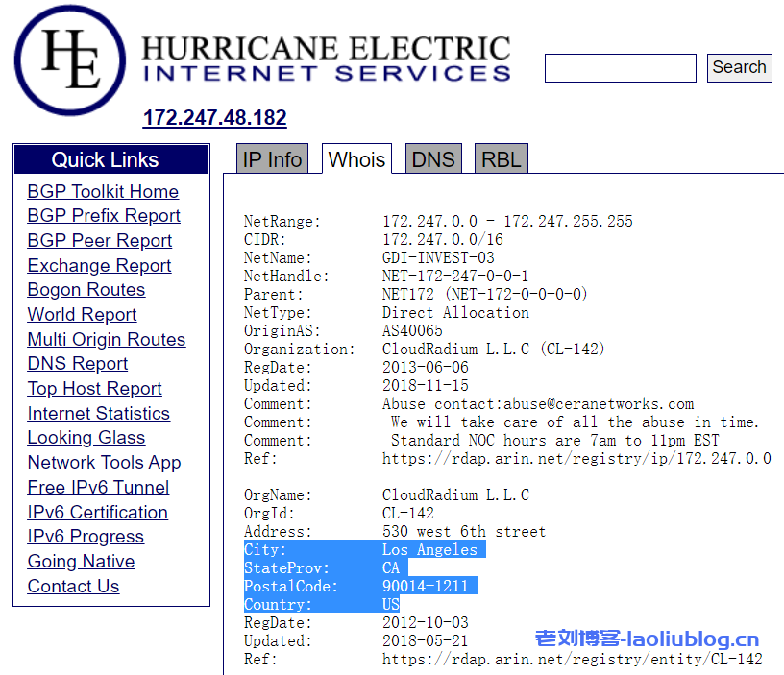This screenshot has height=675, width=784.
Task: Open the Looking Glass link
Action: tap(86, 438)
